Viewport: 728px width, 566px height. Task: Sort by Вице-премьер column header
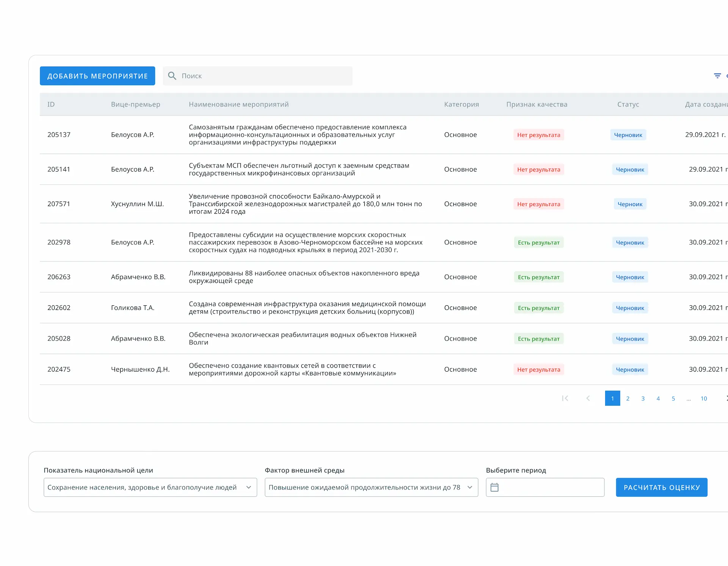point(135,104)
